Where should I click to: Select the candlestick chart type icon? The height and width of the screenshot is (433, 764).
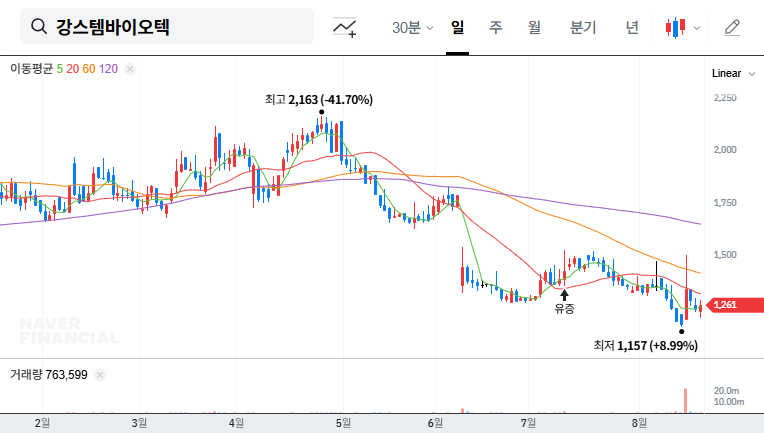[676, 27]
